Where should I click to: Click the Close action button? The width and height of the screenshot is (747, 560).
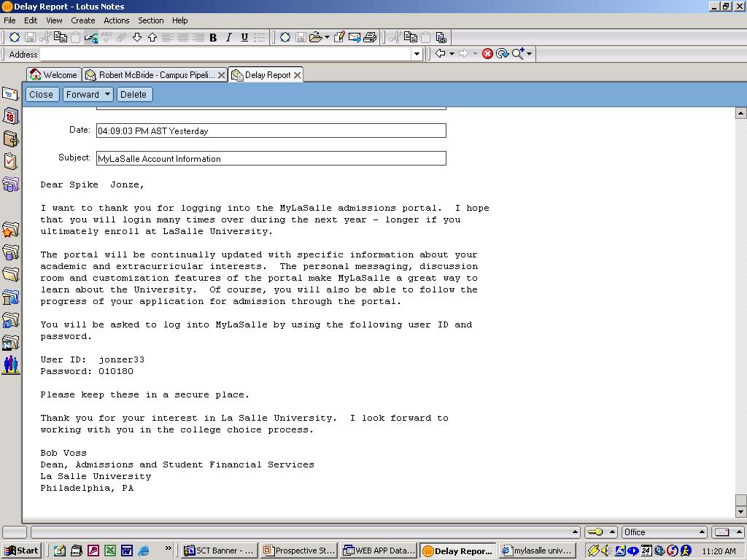click(41, 94)
